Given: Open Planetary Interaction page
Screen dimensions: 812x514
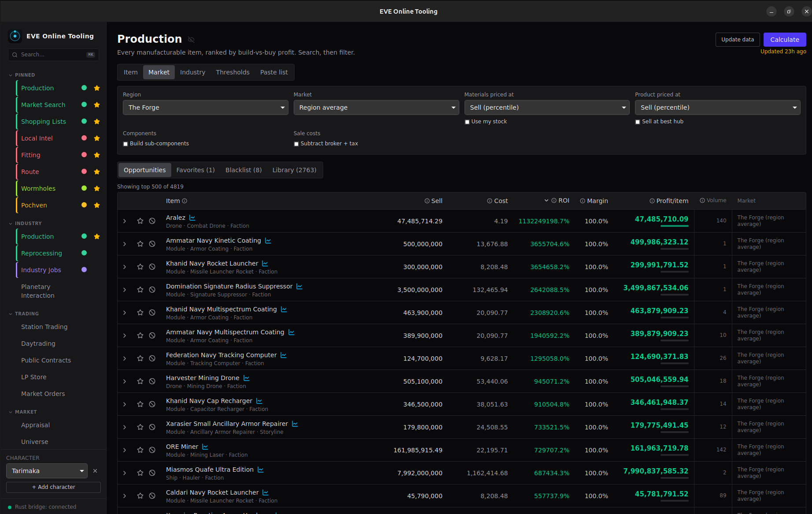Looking at the screenshot, I should (x=38, y=291).
